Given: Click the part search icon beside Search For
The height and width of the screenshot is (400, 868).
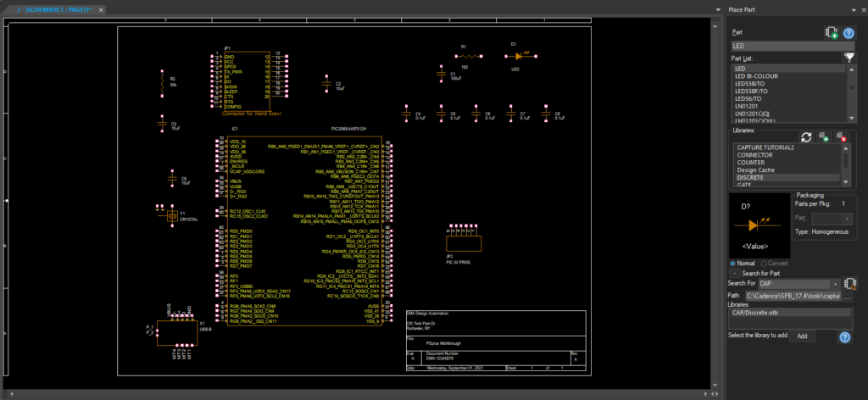Looking at the screenshot, I should [x=849, y=284].
